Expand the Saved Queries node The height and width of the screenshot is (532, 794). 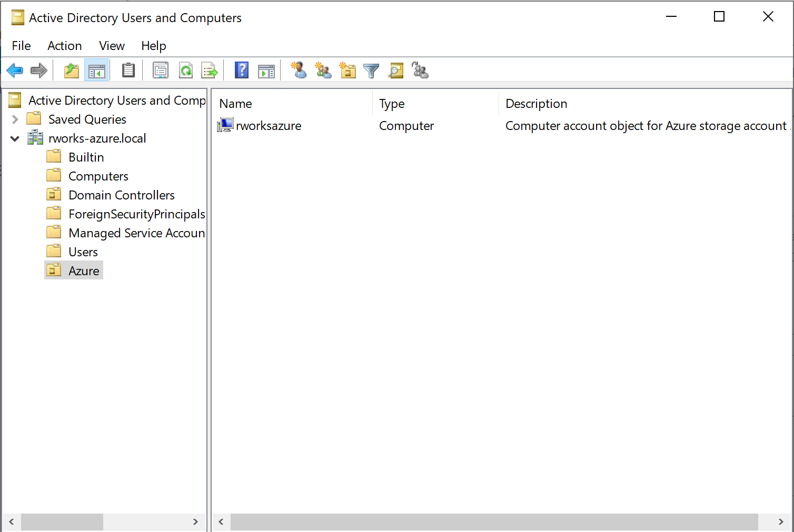(15, 119)
